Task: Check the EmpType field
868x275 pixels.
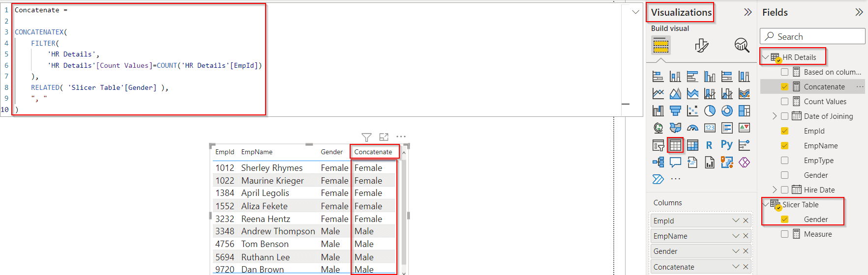Action: [784, 160]
